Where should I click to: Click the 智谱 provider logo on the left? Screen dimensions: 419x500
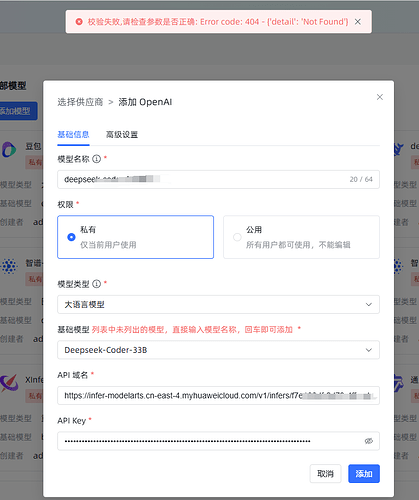[x=9, y=266]
